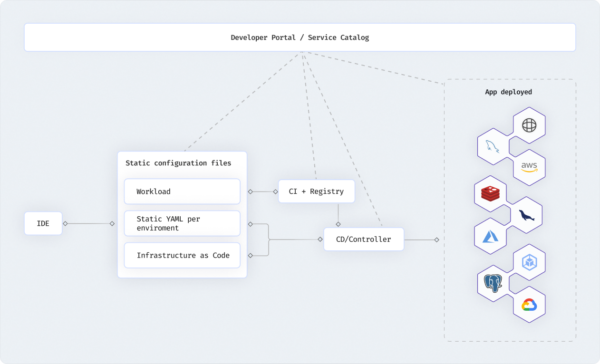Click the diamond connector right of CD/Controller line

[x=436, y=239]
